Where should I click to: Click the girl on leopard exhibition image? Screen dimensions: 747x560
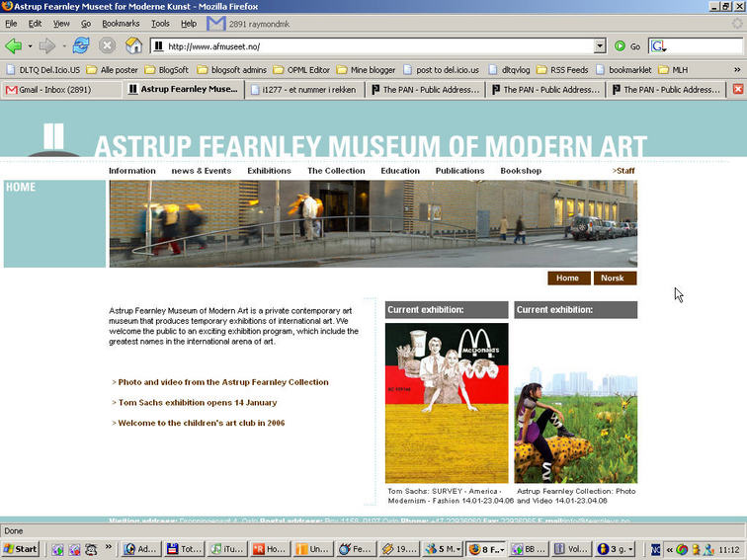[575, 425]
